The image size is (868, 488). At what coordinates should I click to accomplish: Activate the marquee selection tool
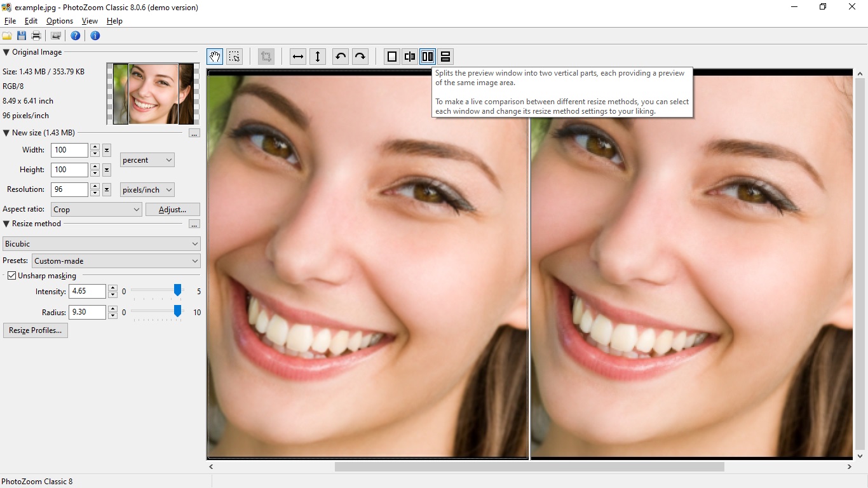[x=234, y=57]
